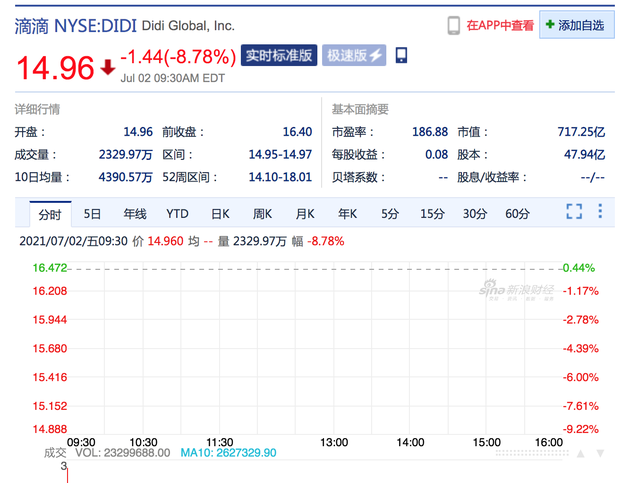Switch to 极速版 fast mode
The height and width of the screenshot is (483, 630).
pos(354,55)
